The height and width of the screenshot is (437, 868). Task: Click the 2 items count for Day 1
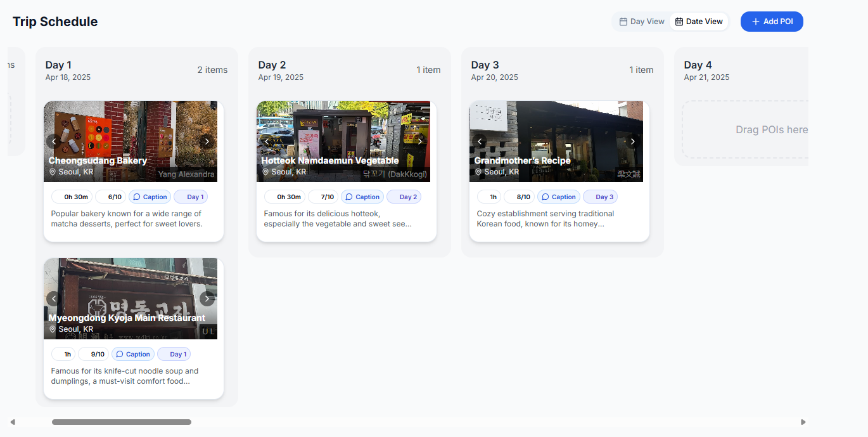coord(212,70)
